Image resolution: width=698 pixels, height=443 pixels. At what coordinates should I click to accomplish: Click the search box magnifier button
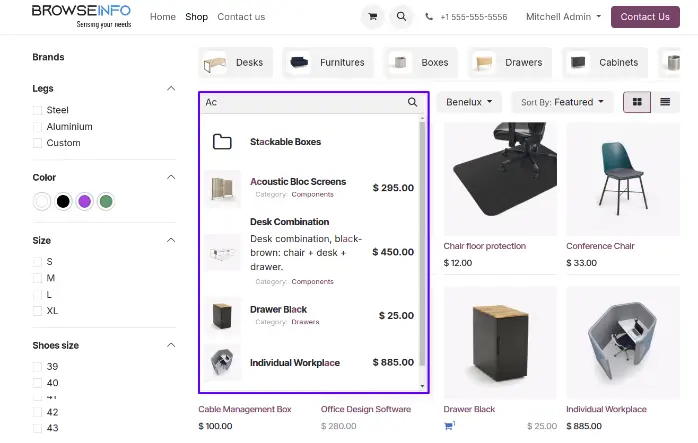412,102
